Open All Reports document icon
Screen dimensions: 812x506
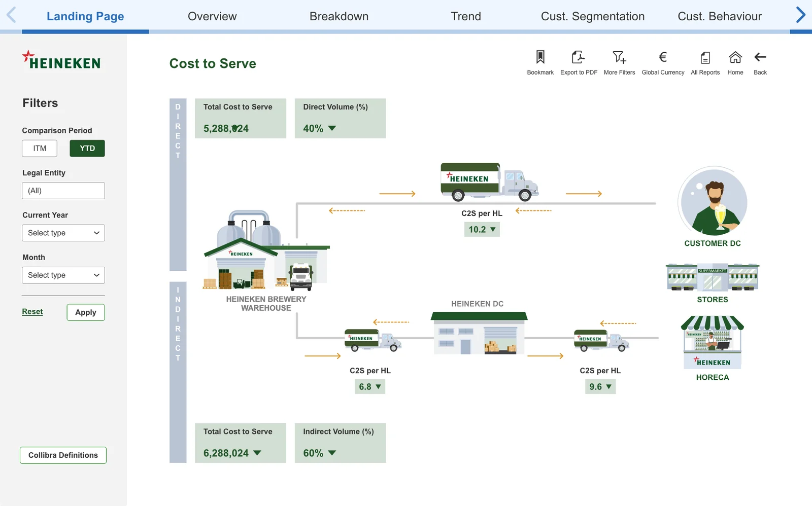click(705, 57)
